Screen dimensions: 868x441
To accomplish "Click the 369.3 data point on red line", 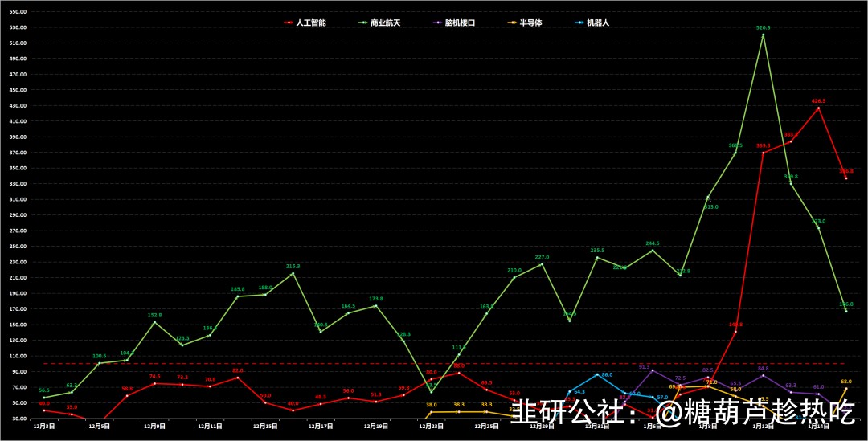I will point(763,153).
